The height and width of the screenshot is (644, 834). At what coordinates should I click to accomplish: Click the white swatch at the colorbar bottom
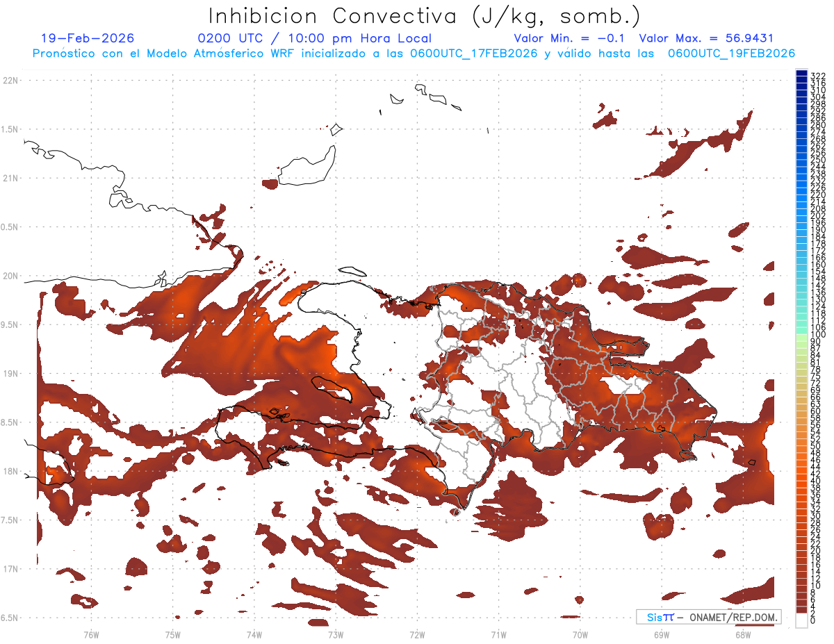tap(801, 620)
